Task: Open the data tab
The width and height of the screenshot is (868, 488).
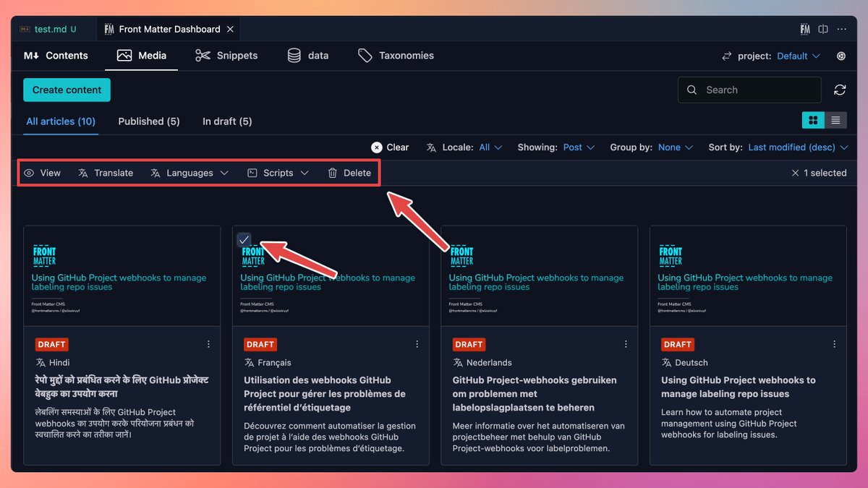Action: point(308,56)
